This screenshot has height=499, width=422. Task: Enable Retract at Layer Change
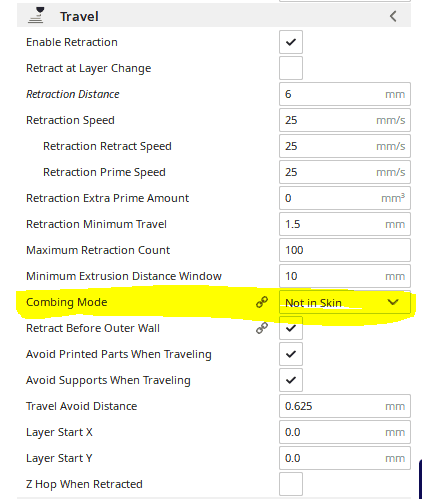tap(291, 68)
